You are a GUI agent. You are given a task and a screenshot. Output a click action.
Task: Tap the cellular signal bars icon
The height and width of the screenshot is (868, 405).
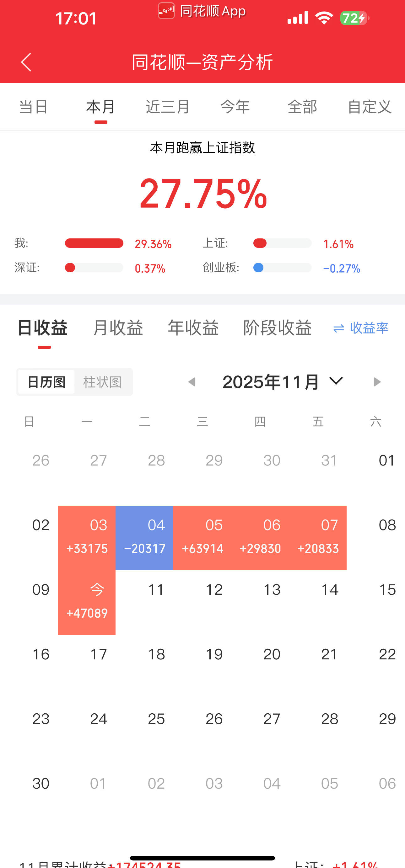coord(298,18)
